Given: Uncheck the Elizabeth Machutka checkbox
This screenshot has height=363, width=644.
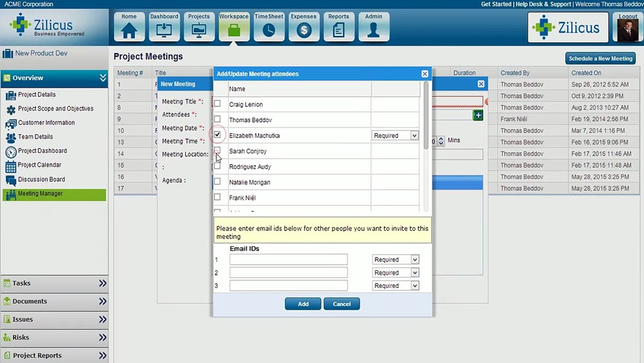Looking at the screenshot, I should [217, 135].
